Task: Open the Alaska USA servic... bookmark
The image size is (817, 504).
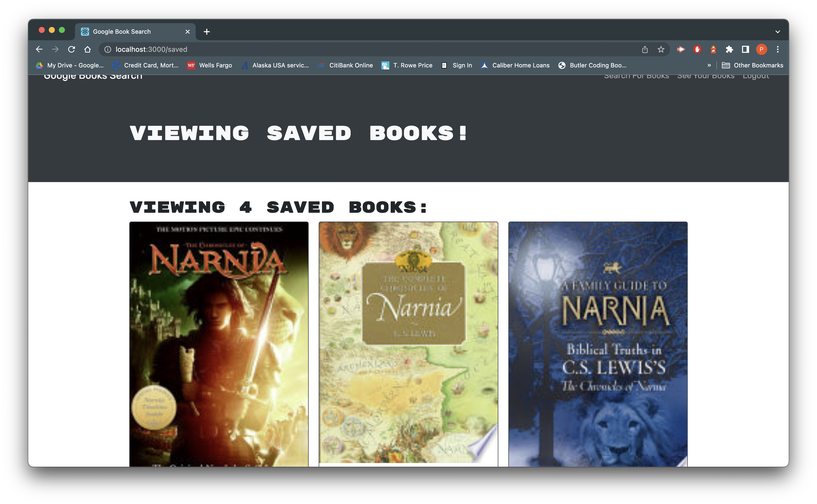Action: (275, 65)
